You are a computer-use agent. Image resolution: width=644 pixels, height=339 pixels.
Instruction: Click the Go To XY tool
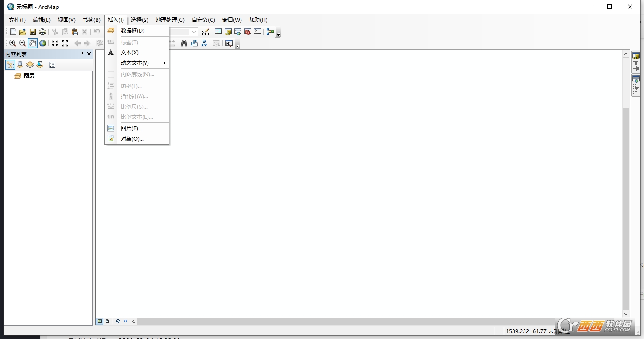pos(204,43)
